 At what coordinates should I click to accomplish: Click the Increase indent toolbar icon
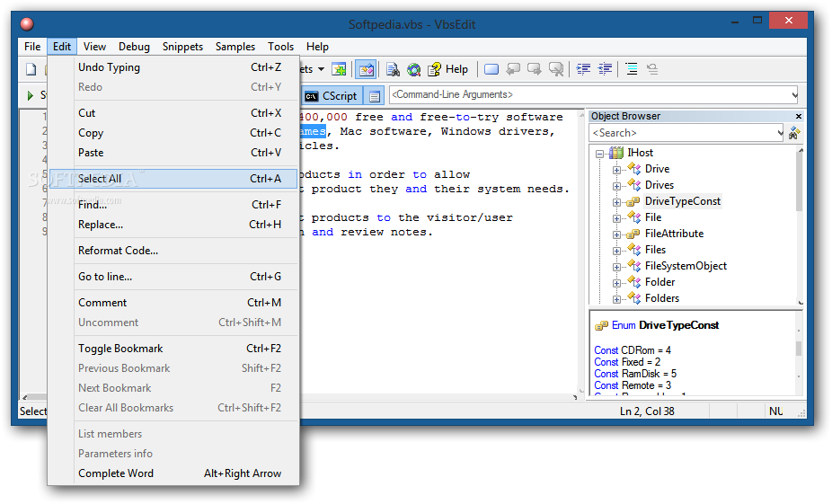583,69
